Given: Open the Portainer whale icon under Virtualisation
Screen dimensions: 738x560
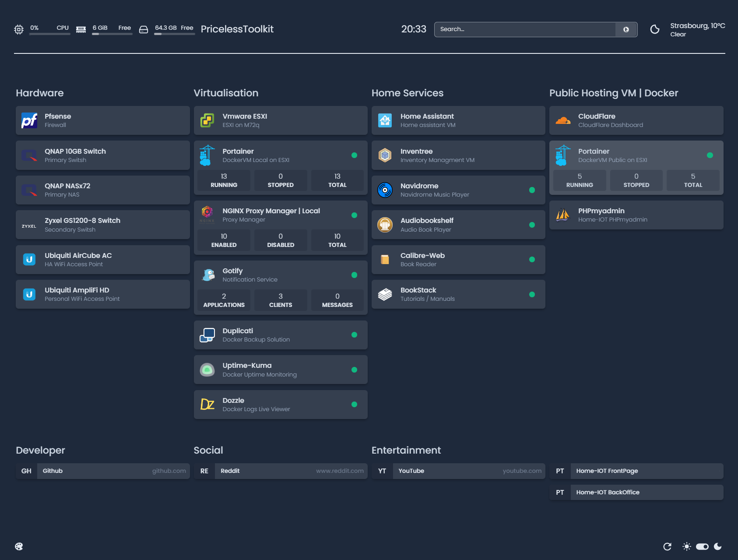Looking at the screenshot, I should [x=207, y=155].
